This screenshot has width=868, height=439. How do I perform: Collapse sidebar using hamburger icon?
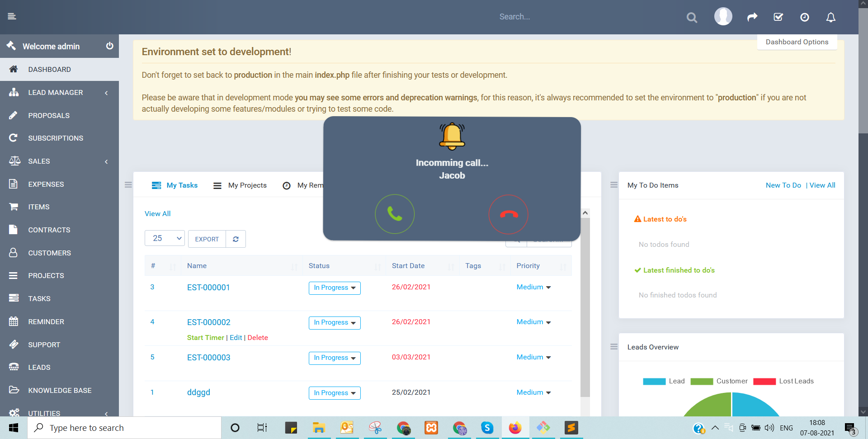click(x=12, y=16)
